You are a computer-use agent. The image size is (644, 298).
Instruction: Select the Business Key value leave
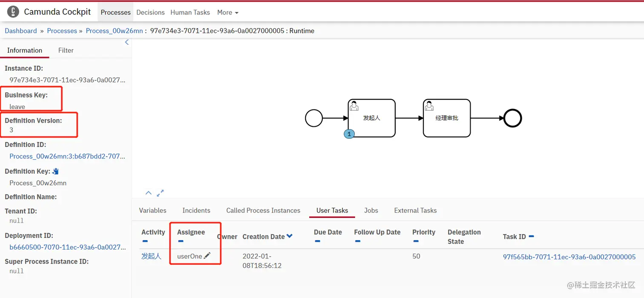pos(17,106)
